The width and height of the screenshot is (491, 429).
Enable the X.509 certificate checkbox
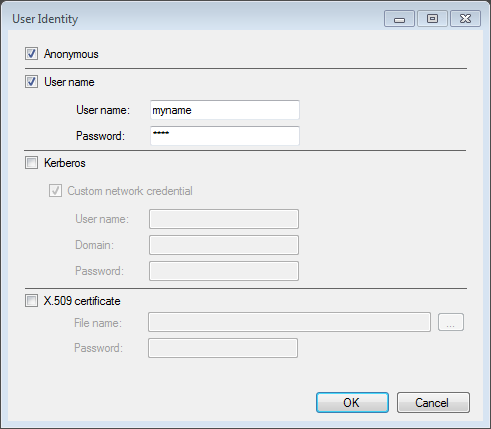click(31, 301)
